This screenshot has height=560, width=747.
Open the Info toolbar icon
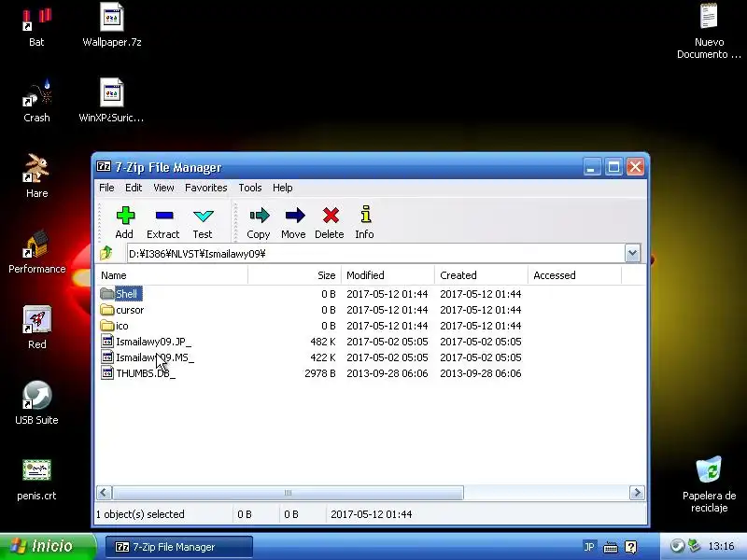point(365,216)
